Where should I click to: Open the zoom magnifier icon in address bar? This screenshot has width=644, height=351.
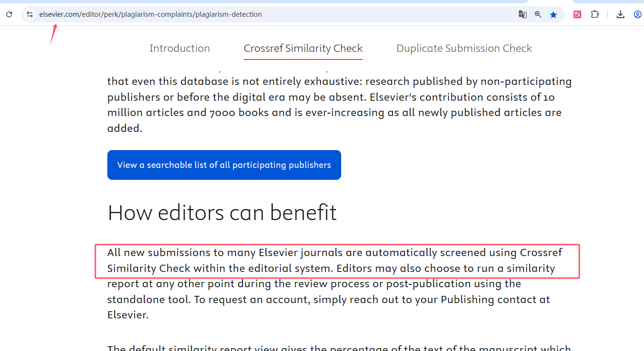(538, 14)
